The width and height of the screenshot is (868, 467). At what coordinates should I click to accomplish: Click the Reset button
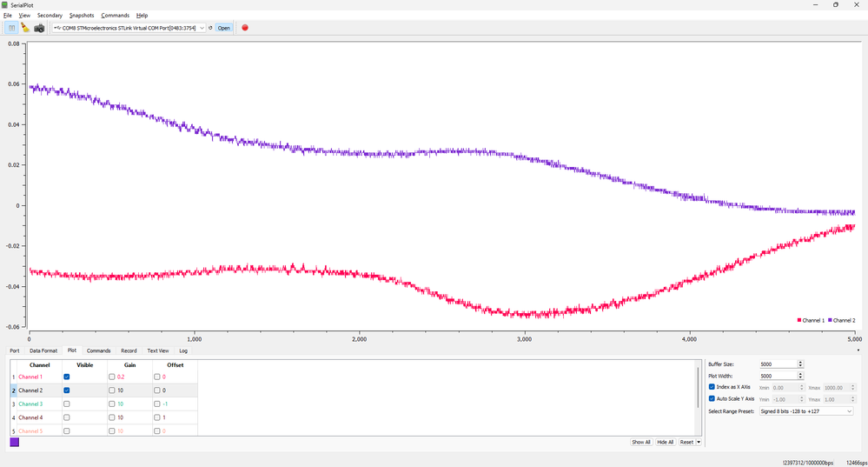point(686,442)
